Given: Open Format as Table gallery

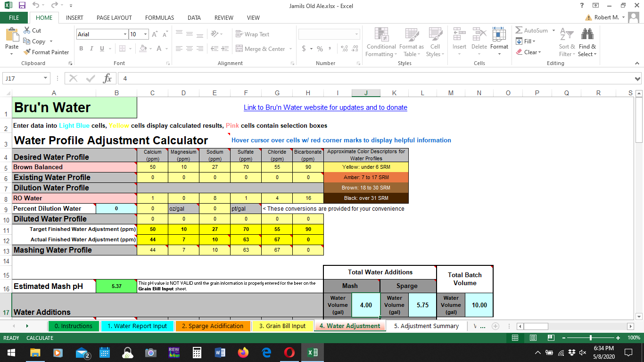Looking at the screenshot, I should click(x=412, y=41).
